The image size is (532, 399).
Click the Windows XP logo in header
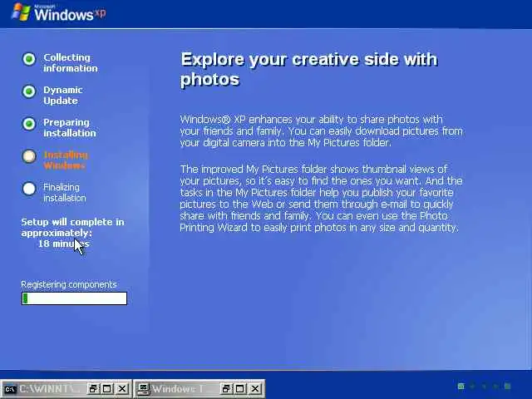point(58,12)
